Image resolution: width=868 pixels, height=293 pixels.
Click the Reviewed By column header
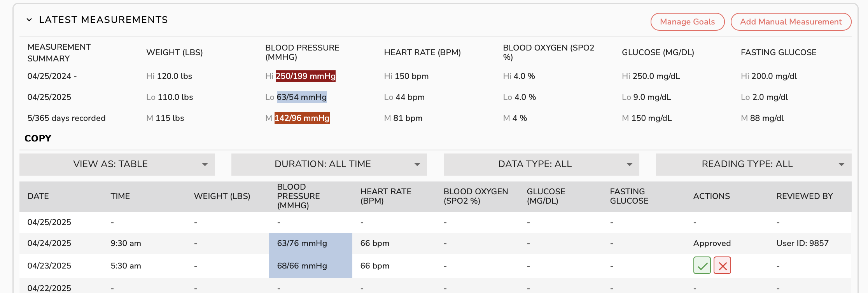[x=804, y=196]
